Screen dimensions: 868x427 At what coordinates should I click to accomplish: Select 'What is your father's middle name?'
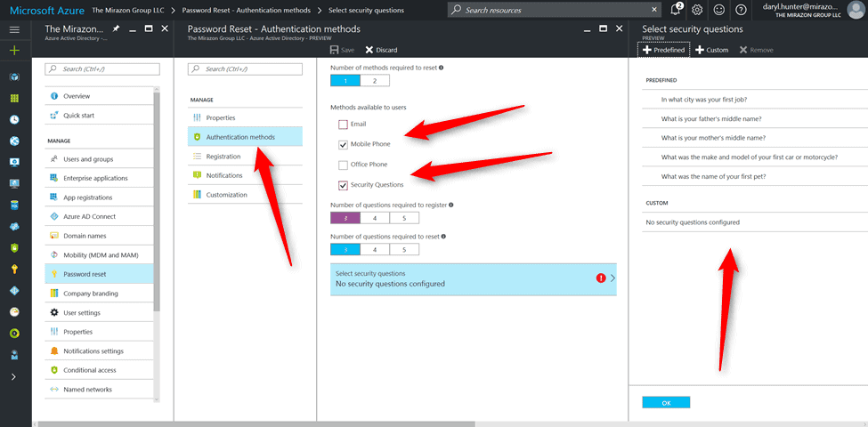click(755, 119)
